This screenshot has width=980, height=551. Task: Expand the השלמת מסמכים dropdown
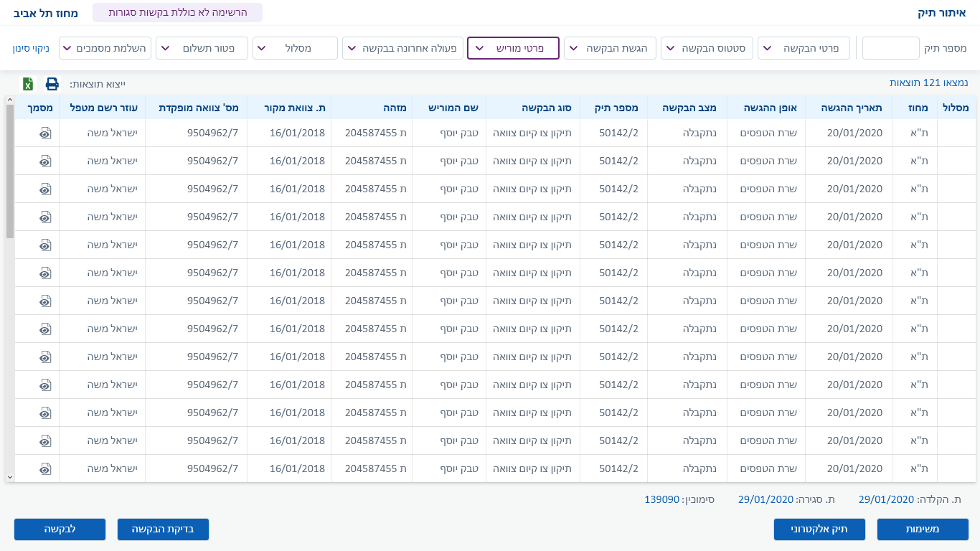tap(104, 48)
